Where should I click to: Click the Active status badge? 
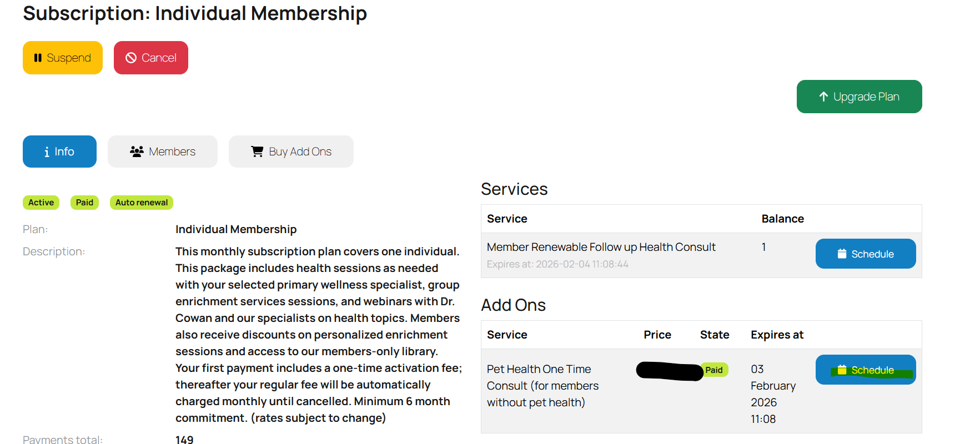41,203
